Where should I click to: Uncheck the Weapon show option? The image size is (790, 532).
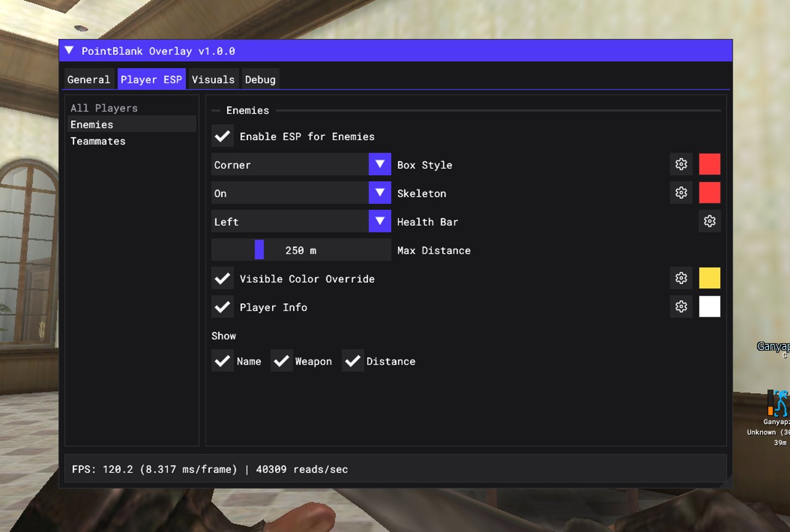click(x=281, y=360)
